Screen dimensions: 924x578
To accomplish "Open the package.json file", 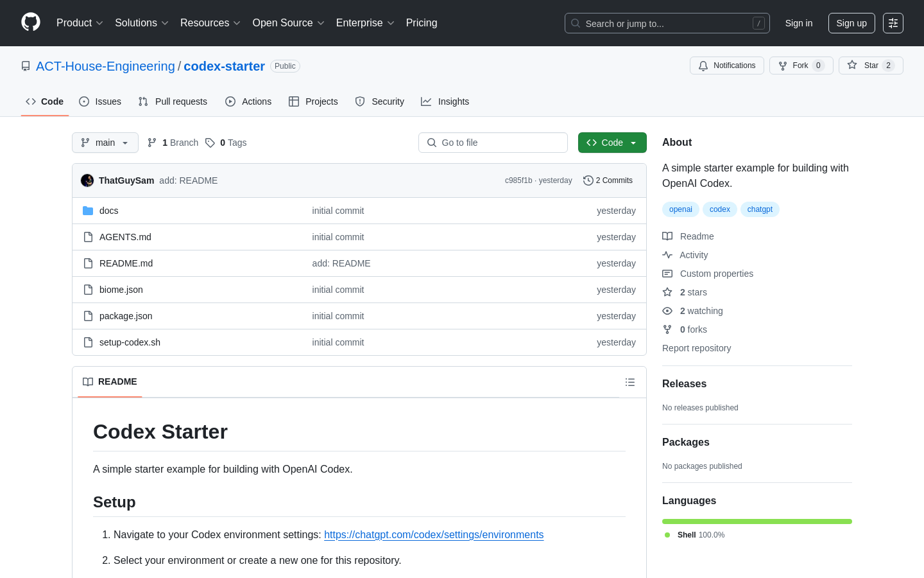I will pyautogui.click(x=126, y=316).
